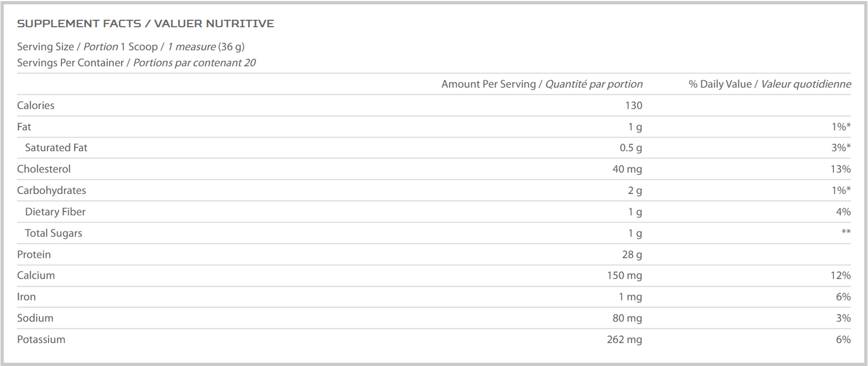Click the 150 mg calcium amount

pos(624,276)
